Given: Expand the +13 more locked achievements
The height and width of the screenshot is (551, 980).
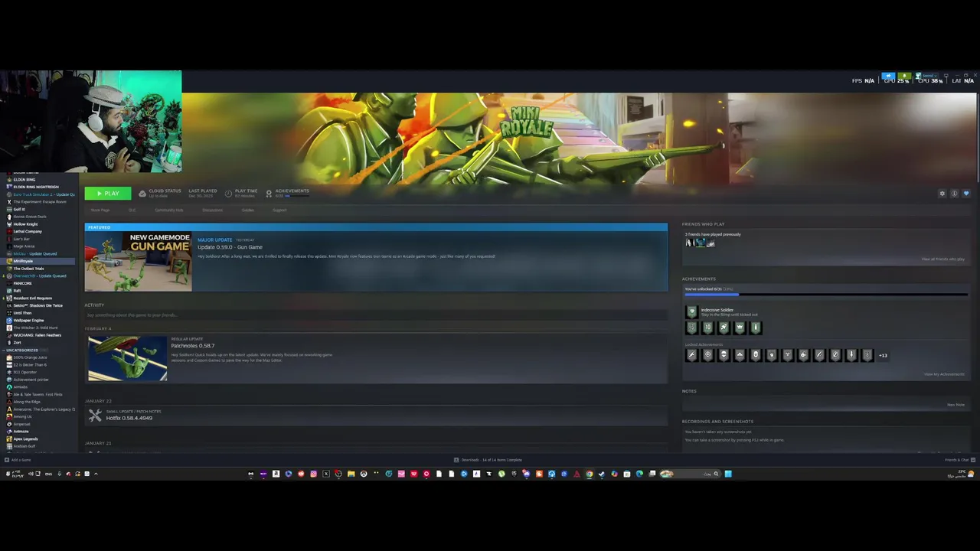Looking at the screenshot, I should click(x=883, y=355).
